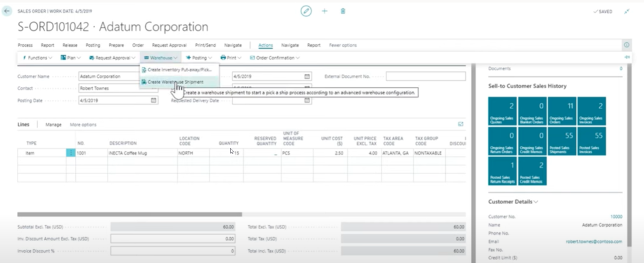The height and width of the screenshot is (263, 644).
Task: Expand the Functions dropdown
Action: pos(38,58)
